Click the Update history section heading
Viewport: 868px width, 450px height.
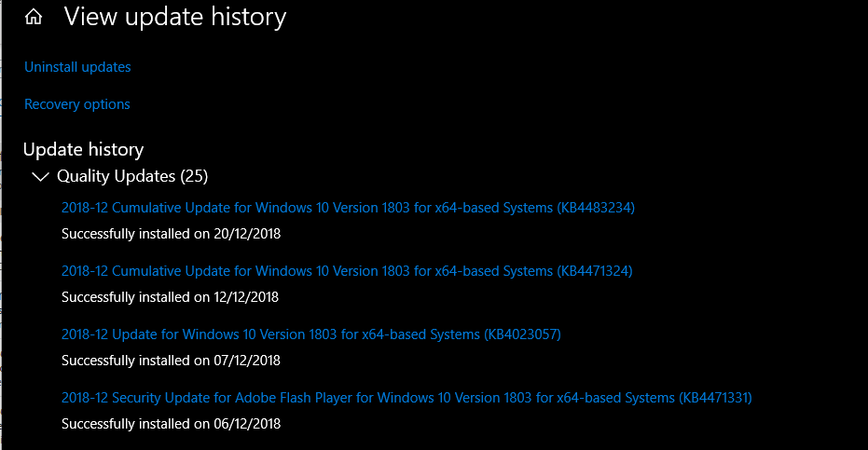coord(84,149)
